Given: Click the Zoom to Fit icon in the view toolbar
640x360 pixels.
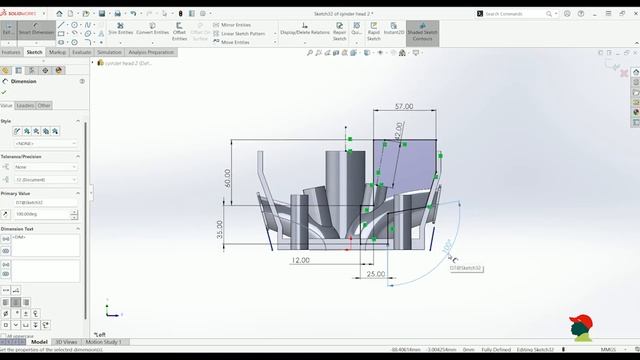Looking at the screenshot, I should point(310,53).
